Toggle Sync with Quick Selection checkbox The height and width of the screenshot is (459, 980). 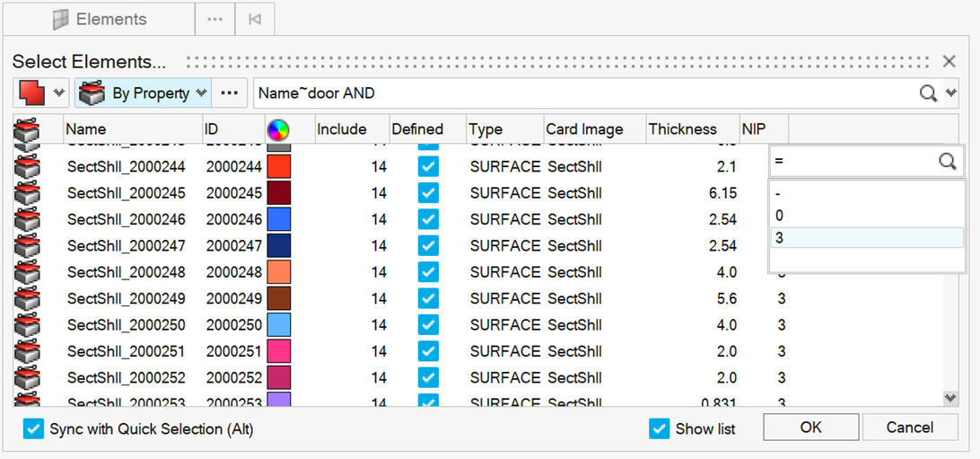33,429
